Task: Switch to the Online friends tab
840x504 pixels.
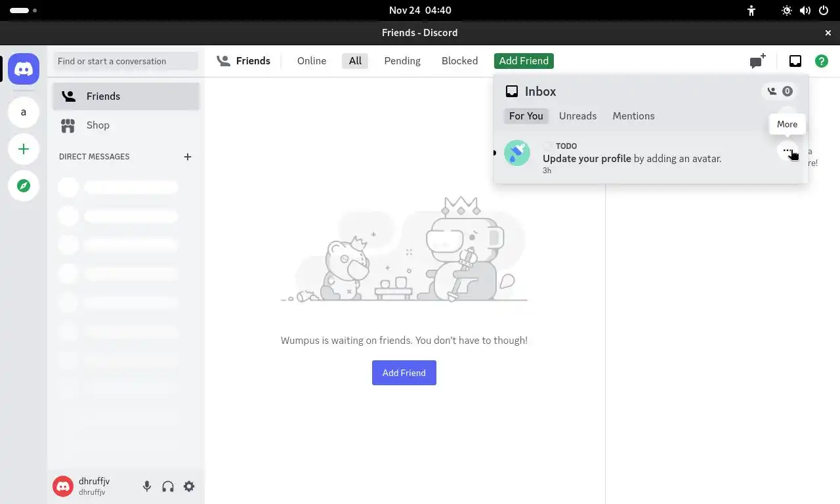Action: point(312,61)
